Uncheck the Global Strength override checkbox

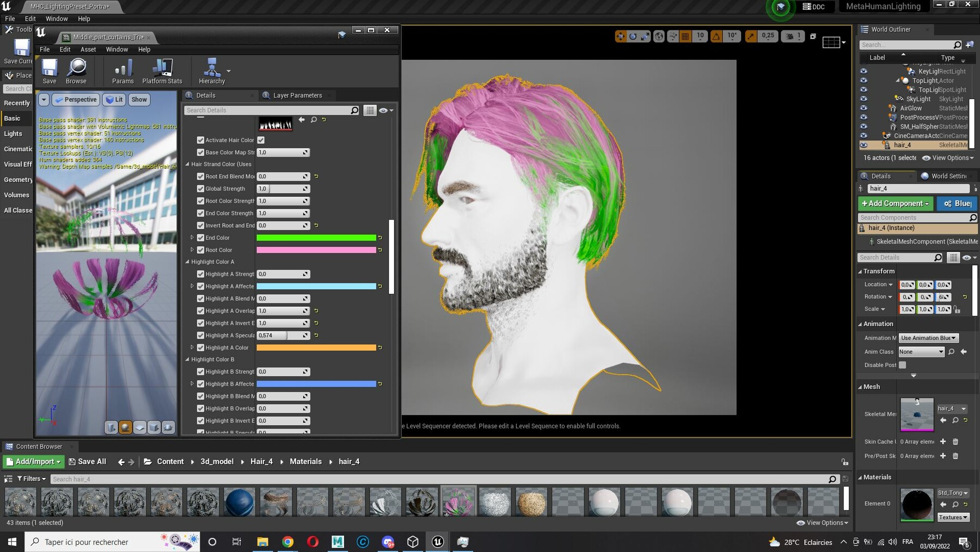(x=200, y=189)
